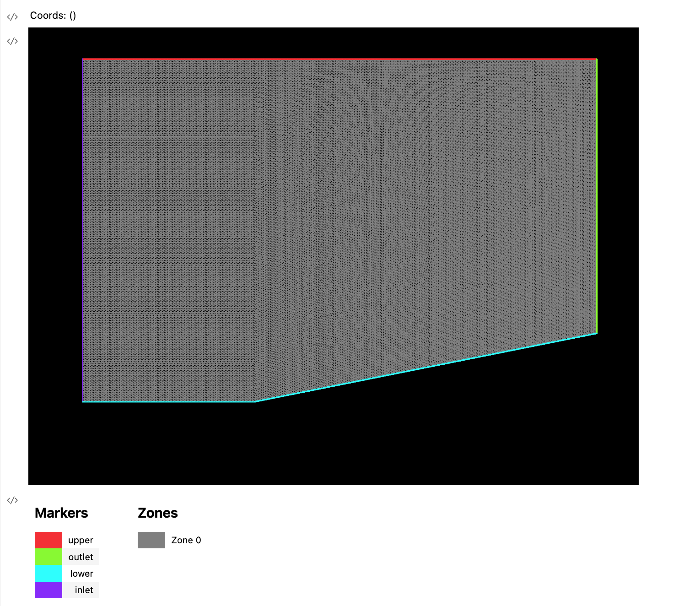Click the green outlet marker swatch

[48, 557]
